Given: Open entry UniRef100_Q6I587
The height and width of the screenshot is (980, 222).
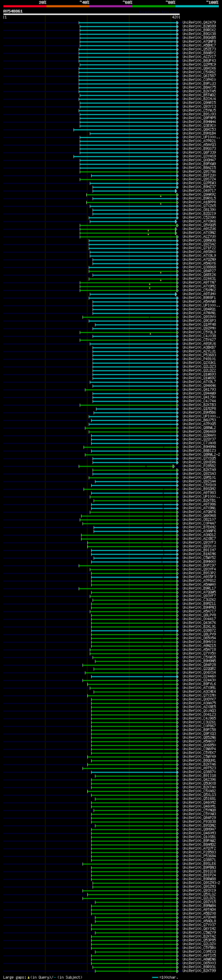Looking at the screenshot, I should point(199,76).
